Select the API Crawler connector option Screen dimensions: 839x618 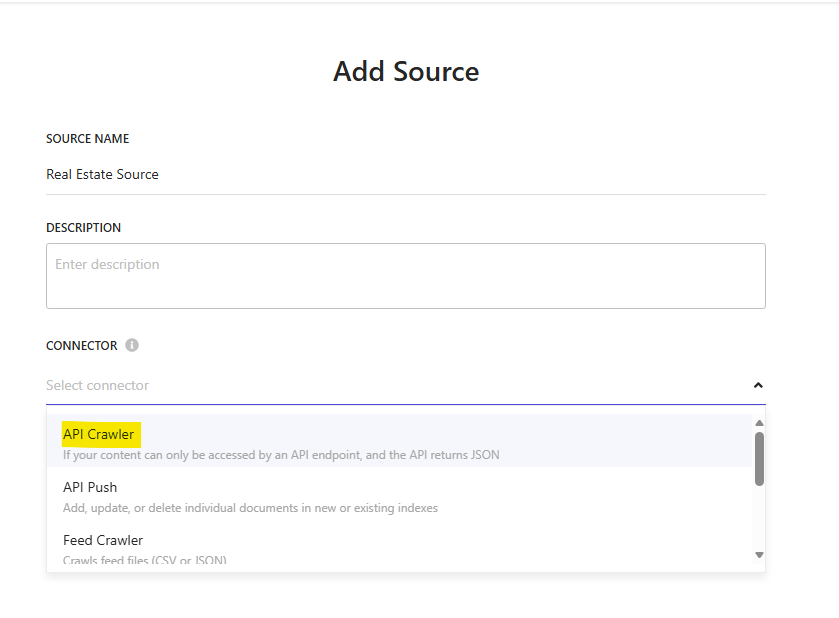(x=399, y=441)
